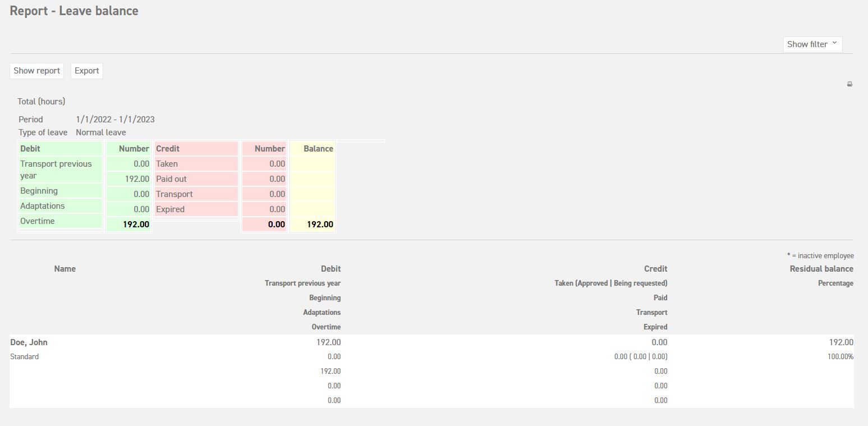Click the period date range 1/1/2022 - 1/1/2023
The height and width of the screenshot is (426, 868).
point(115,120)
